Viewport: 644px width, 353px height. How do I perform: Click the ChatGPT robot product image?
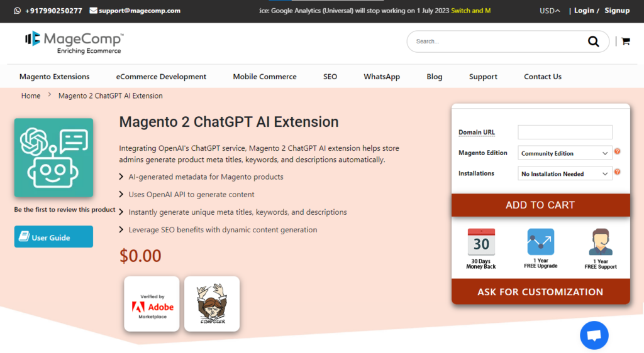(54, 158)
